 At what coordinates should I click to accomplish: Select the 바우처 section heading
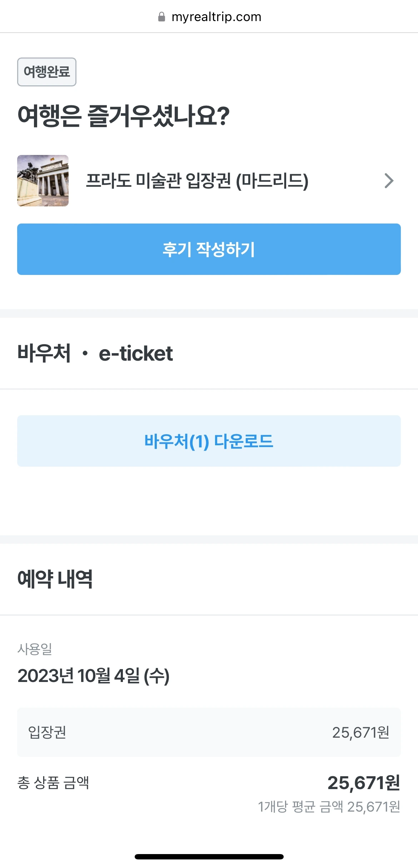pos(44,353)
